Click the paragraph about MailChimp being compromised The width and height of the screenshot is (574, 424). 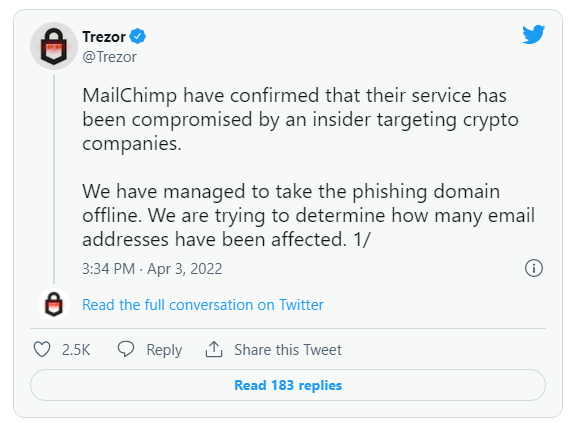coord(300,119)
